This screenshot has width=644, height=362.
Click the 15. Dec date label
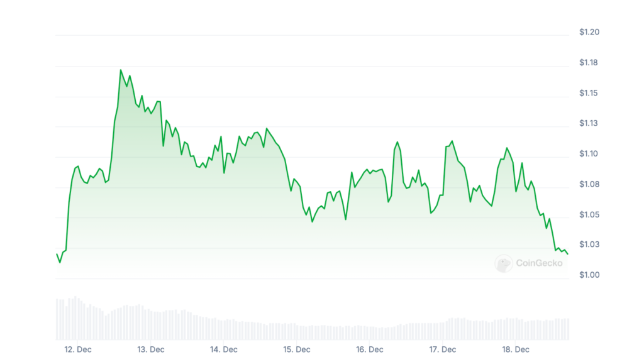[x=297, y=349]
